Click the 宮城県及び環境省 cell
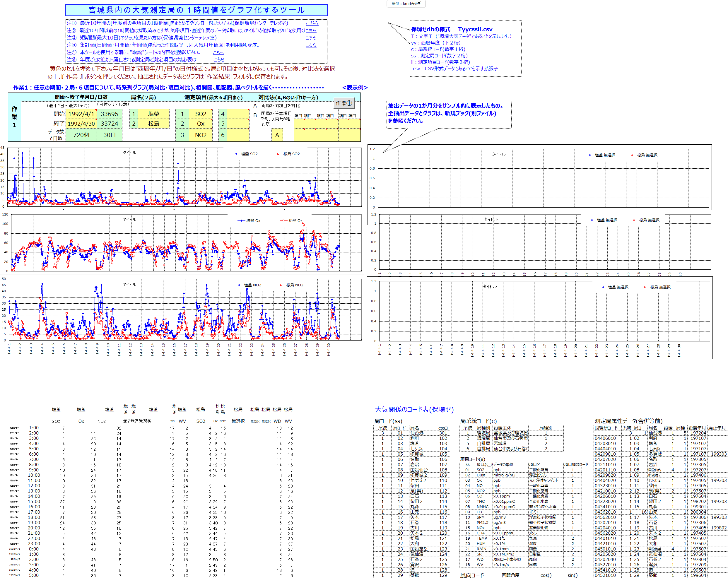The width and height of the screenshot is (728, 578). [x=510, y=433]
